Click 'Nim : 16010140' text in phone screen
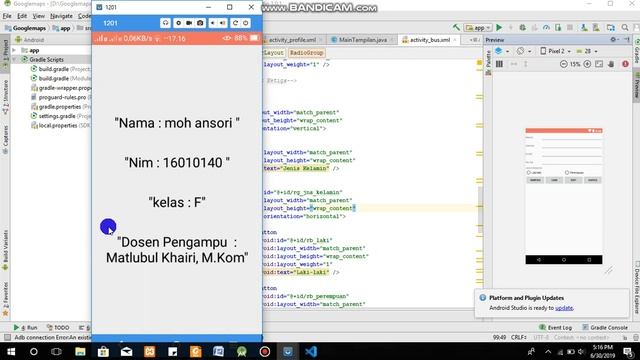Screen dimensions: 640x360 click(x=177, y=162)
